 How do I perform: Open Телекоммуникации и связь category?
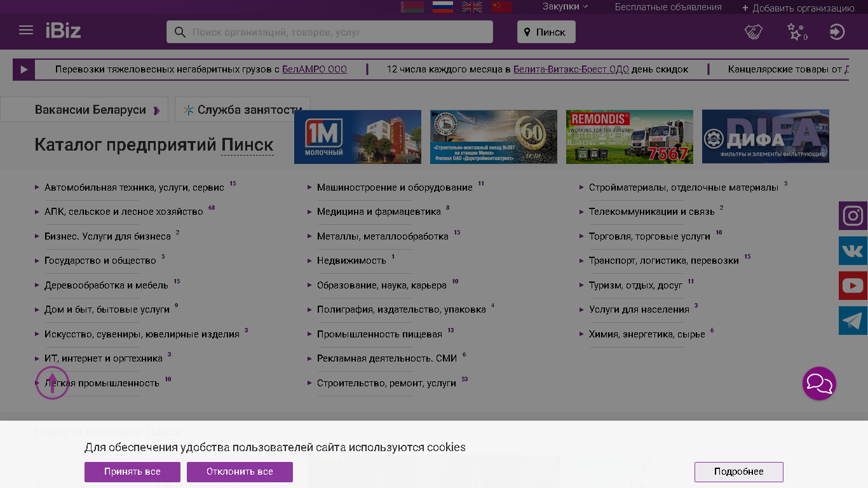coord(652,212)
